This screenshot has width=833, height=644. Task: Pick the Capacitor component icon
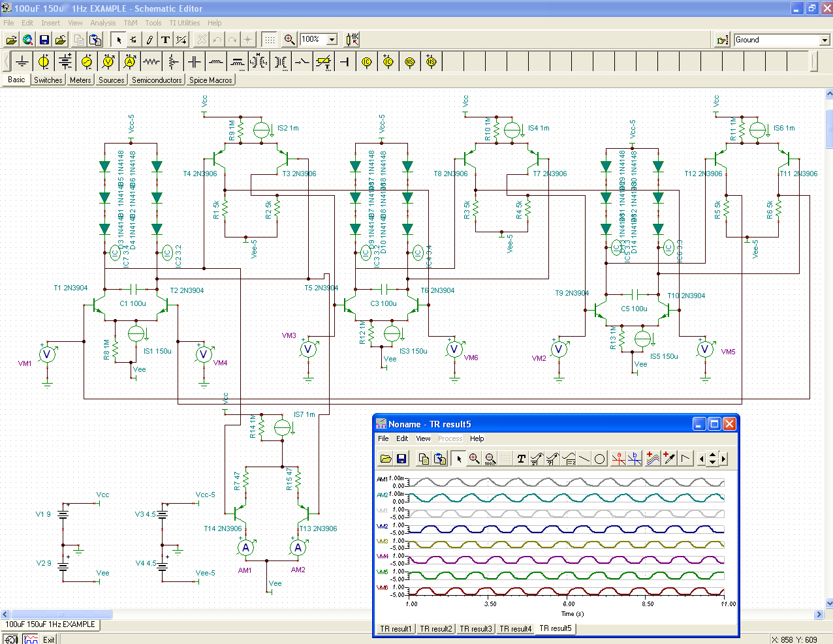pos(195,62)
